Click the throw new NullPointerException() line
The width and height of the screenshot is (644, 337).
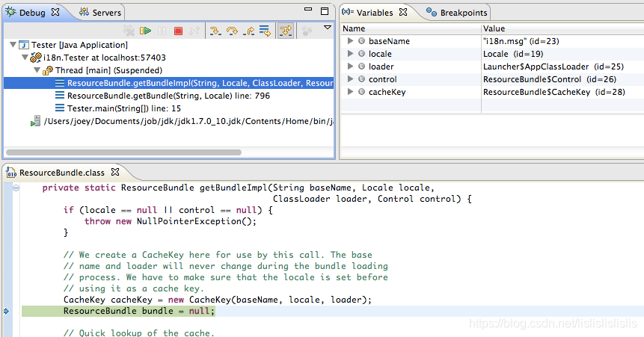click(170, 221)
